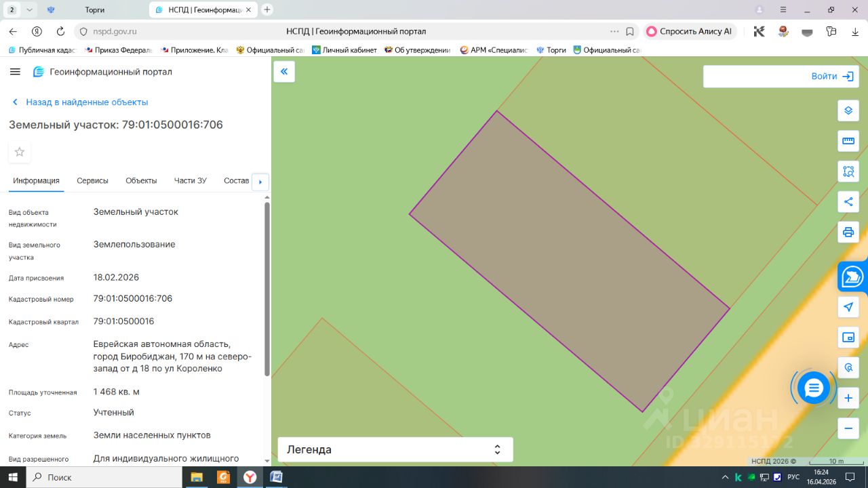Open the browser profile avatar
The width and height of the screenshot is (868, 488).
(759, 9)
